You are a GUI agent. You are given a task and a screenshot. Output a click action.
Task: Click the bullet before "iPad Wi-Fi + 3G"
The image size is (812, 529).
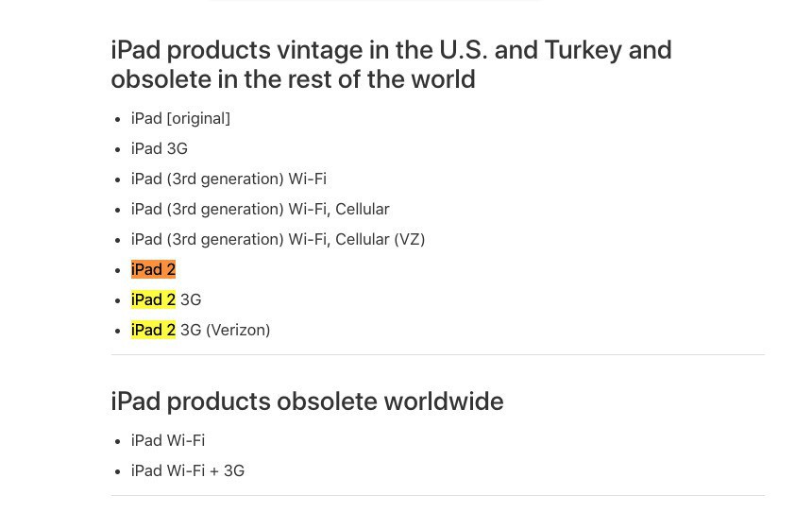point(118,471)
